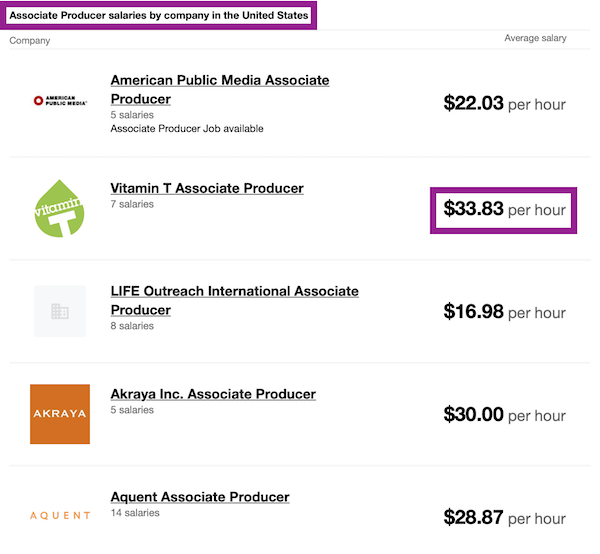Click "14 salaries" under Aquent
Image resolution: width=600 pixels, height=554 pixels.
point(135,513)
